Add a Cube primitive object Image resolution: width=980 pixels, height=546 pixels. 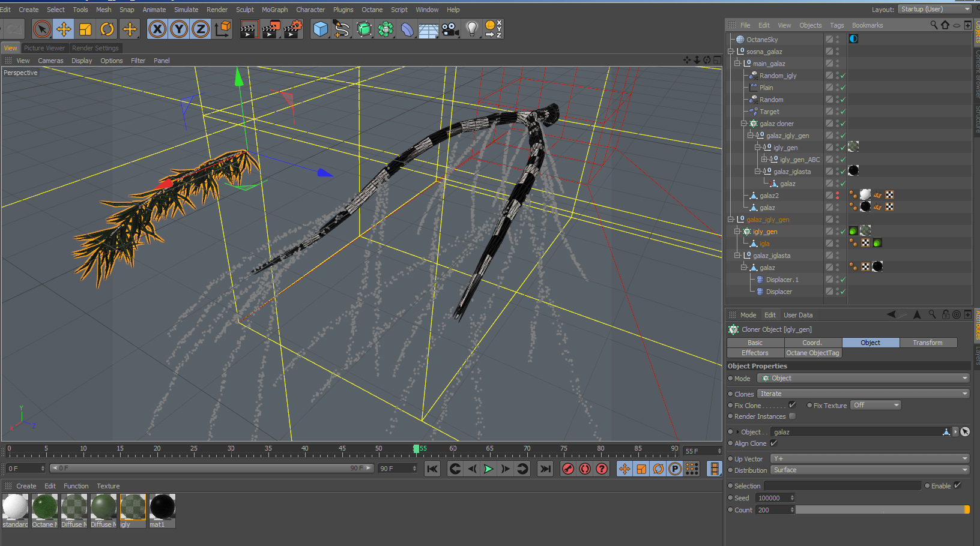[320, 29]
